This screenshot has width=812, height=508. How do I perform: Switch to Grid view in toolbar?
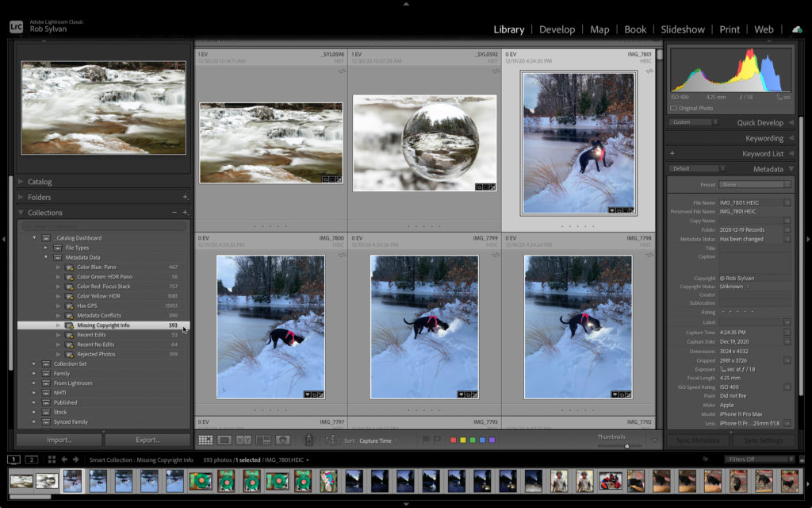point(205,440)
